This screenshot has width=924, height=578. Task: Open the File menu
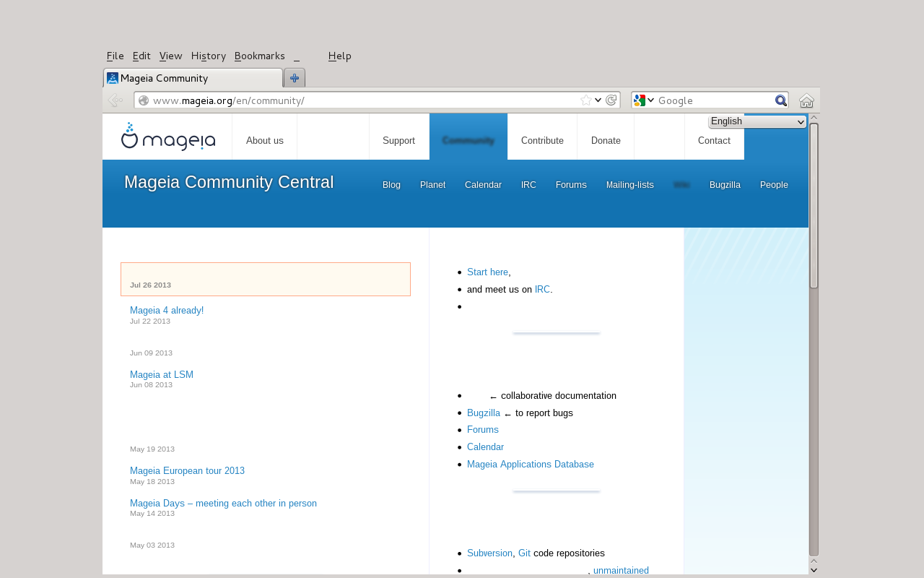pos(115,56)
